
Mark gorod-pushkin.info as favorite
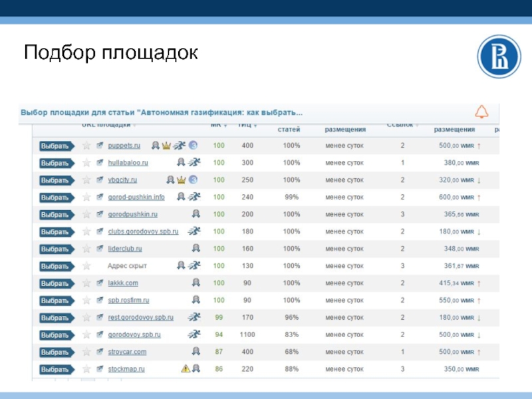click(86, 197)
